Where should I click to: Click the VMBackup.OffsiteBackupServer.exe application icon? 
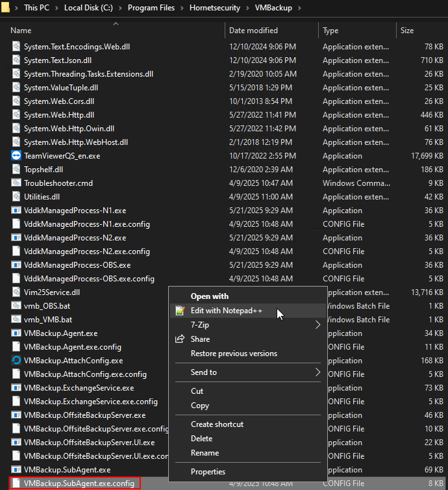point(16,415)
